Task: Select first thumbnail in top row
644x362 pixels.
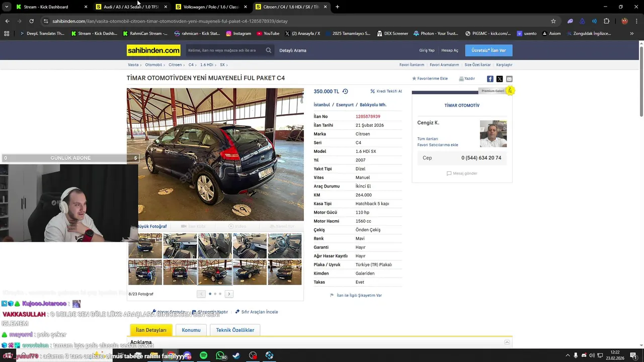Action: pos(145,246)
